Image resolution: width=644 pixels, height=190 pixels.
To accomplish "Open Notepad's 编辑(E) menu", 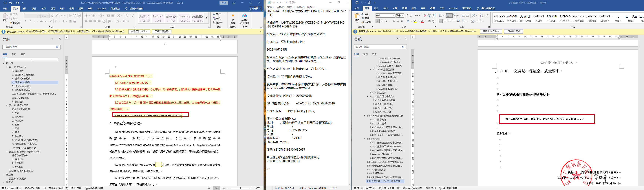I will pyautogui.click(x=280, y=7).
